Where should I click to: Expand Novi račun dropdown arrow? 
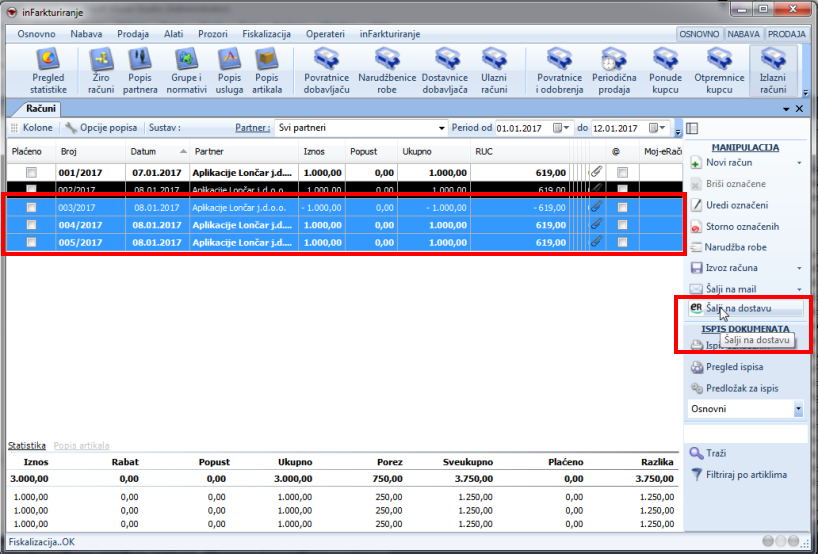799,163
